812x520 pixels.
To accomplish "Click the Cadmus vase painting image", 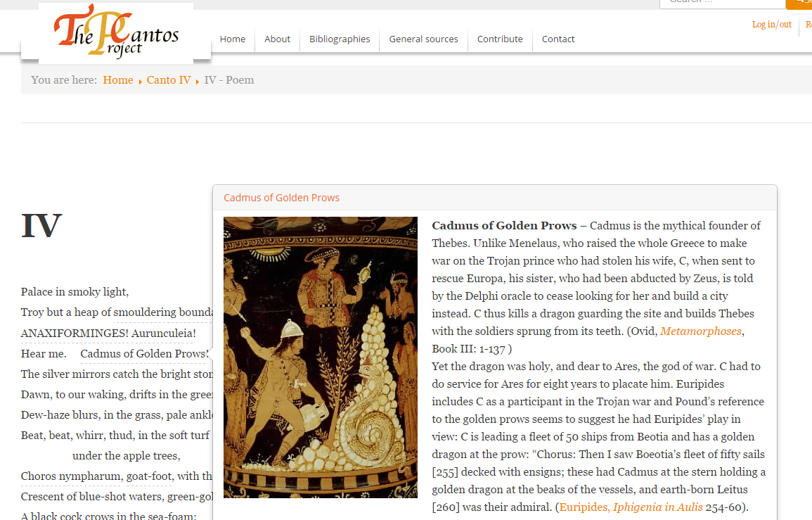I will click(x=321, y=357).
